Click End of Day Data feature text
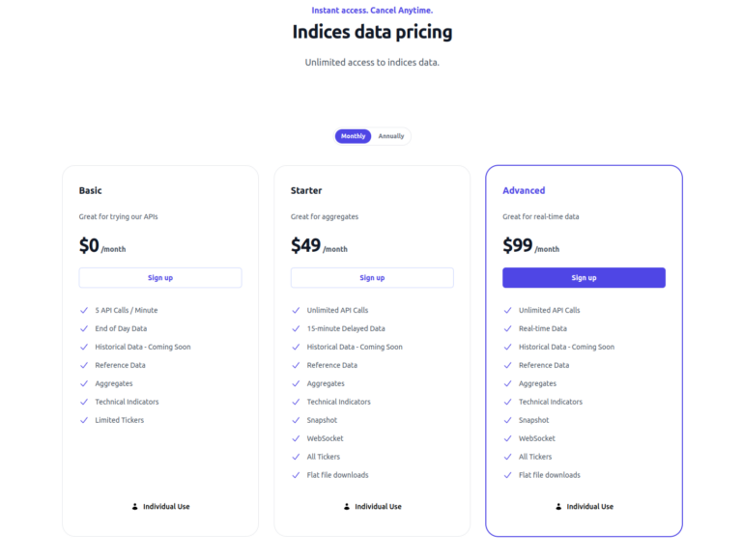Viewport: 742px width, 560px height. click(121, 328)
